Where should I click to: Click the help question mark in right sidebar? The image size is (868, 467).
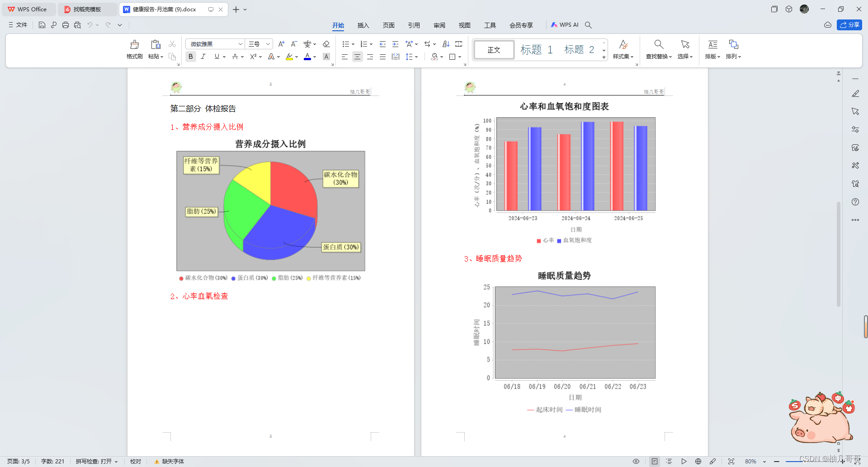(x=855, y=202)
